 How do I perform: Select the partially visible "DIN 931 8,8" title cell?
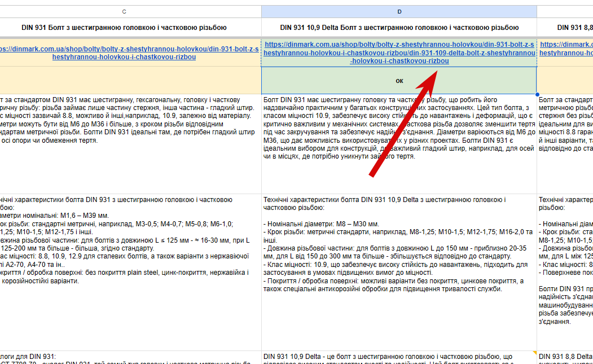565,28
